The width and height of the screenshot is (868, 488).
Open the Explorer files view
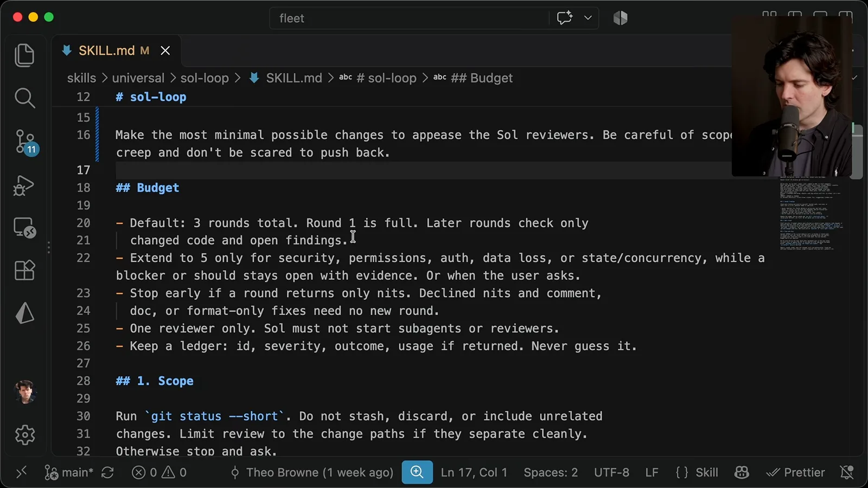pyautogui.click(x=24, y=55)
